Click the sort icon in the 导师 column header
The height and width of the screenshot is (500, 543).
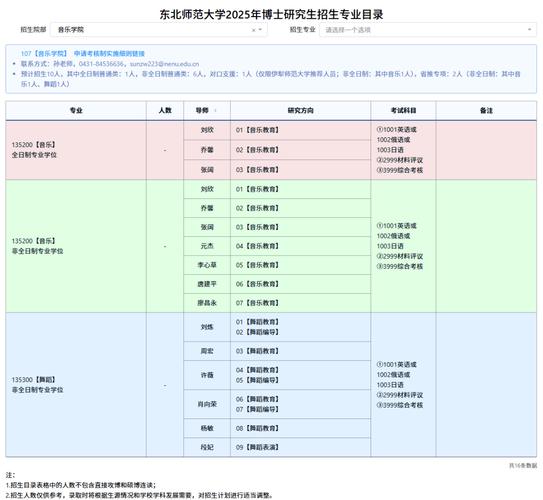point(215,110)
